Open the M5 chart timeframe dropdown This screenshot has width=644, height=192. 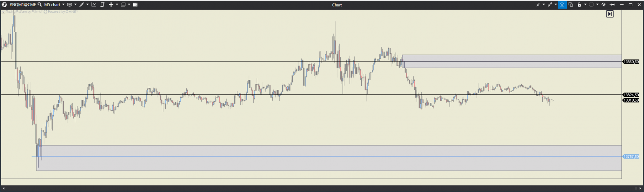point(54,5)
